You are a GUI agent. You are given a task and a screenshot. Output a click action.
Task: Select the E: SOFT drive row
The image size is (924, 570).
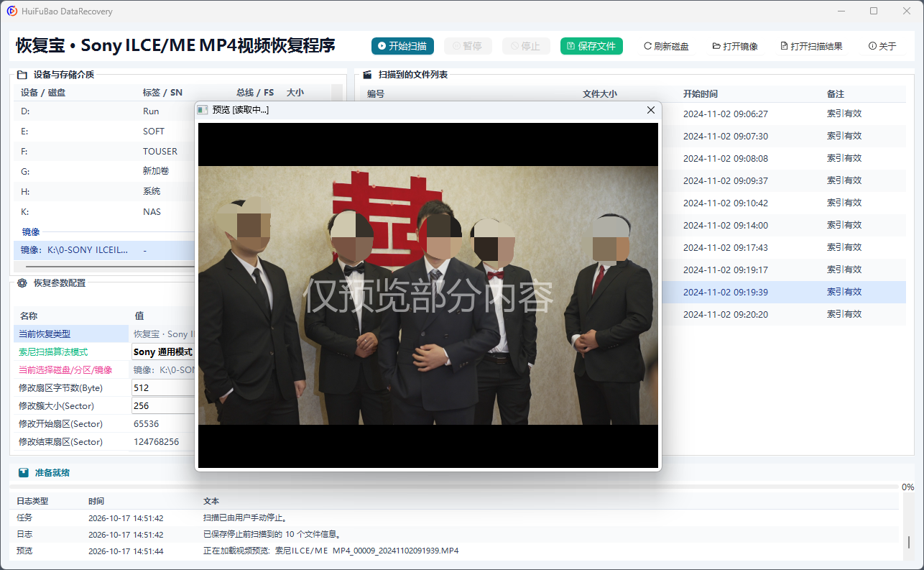click(105, 132)
